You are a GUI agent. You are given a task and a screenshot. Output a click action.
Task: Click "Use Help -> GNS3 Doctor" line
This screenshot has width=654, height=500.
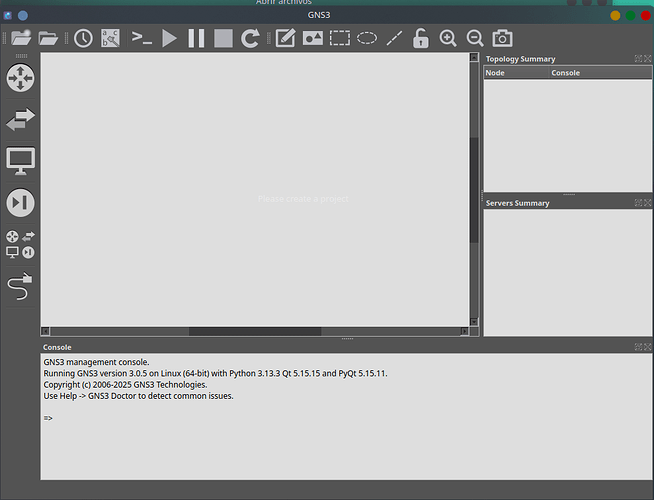tap(138, 396)
